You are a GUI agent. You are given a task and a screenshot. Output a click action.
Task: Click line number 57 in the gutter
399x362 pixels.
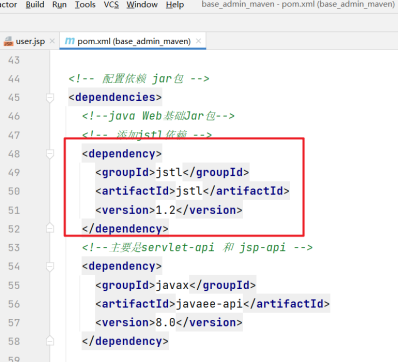14,323
